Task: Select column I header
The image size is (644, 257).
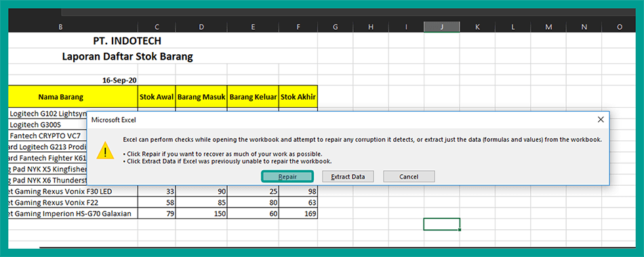Action: 406,26
